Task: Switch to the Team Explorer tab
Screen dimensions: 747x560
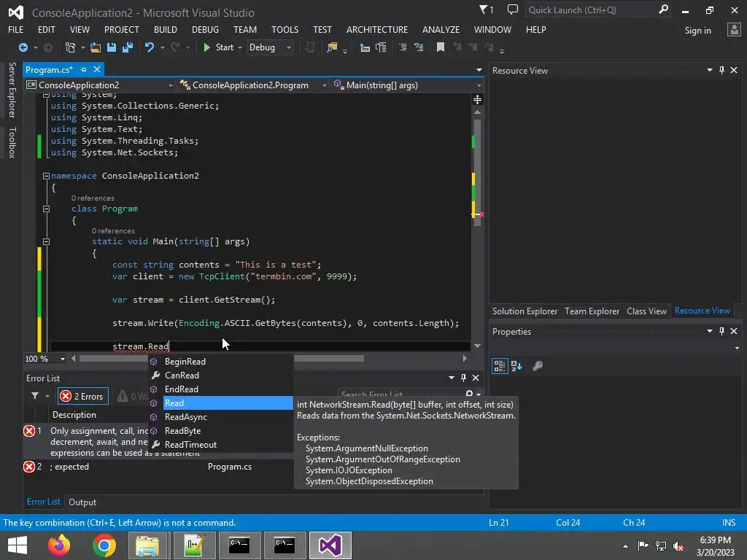Action: (x=592, y=311)
